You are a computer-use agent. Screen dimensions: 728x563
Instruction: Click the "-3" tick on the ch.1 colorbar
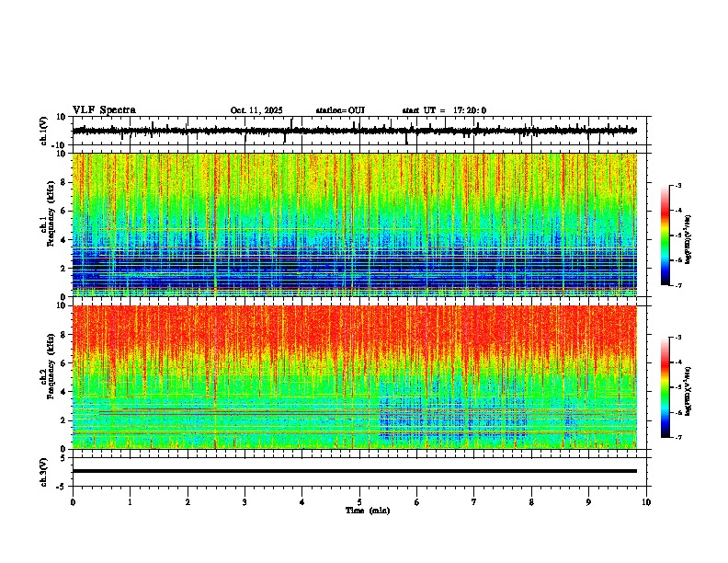[678, 186]
